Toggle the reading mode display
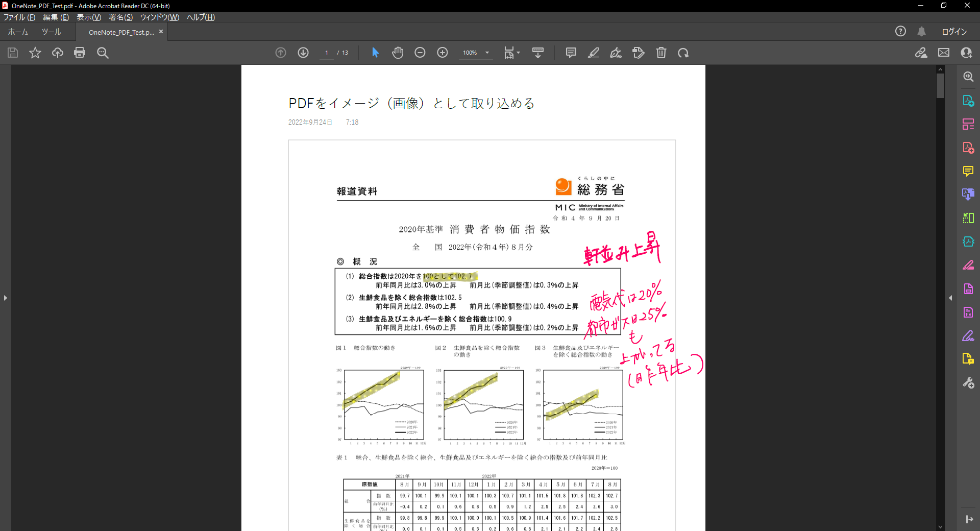This screenshot has width=980, height=531. pyautogui.click(x=538, y=53)
